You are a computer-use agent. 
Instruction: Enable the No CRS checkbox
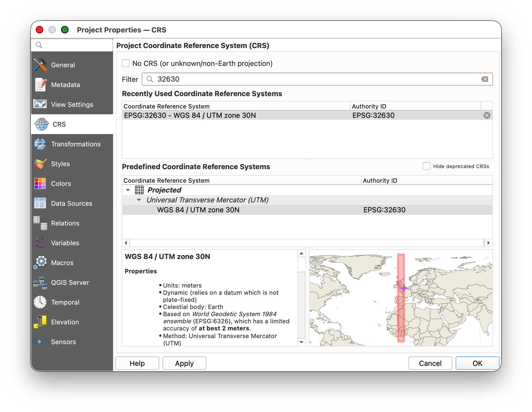tap(126, 63)
